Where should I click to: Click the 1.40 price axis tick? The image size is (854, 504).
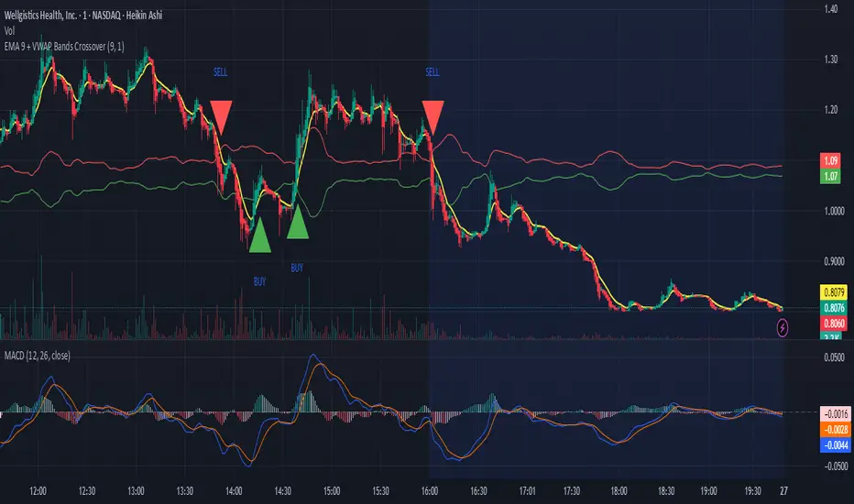tap(830, 9)
